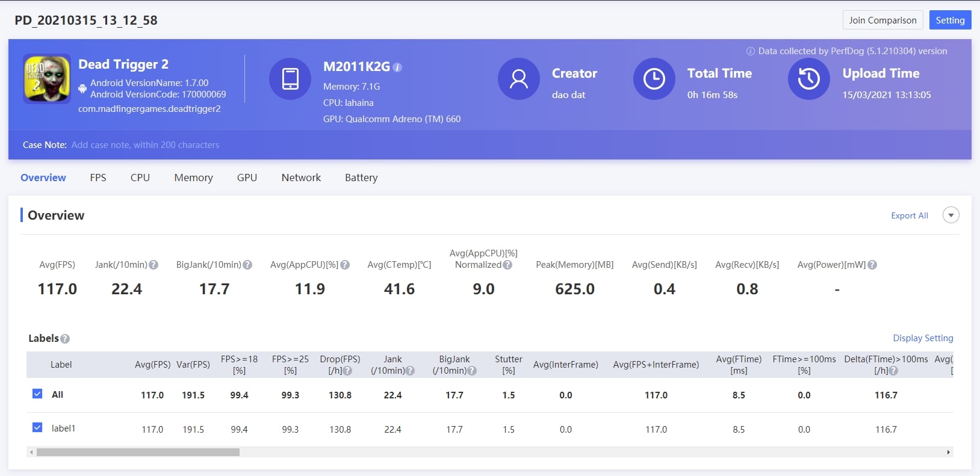This screenshot has height=476, width=980.
Task: Open help icon next to Avg(AppCPU)[%]
Action: (x=345, y=265)
